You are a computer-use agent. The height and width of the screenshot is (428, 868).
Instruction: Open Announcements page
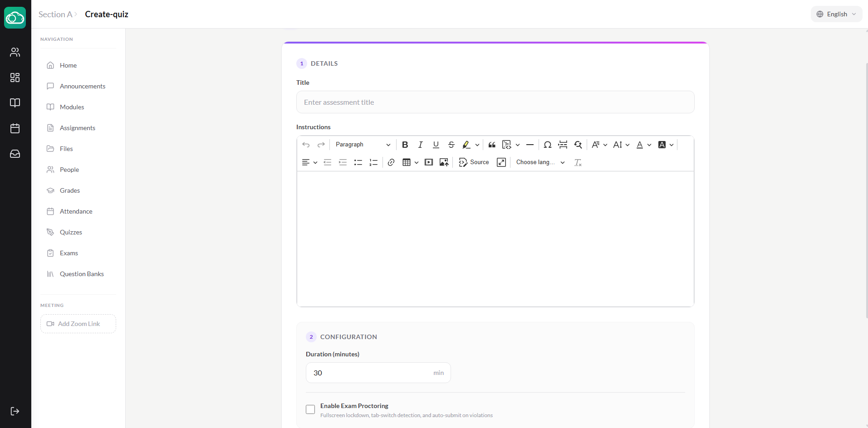(78, 86)
